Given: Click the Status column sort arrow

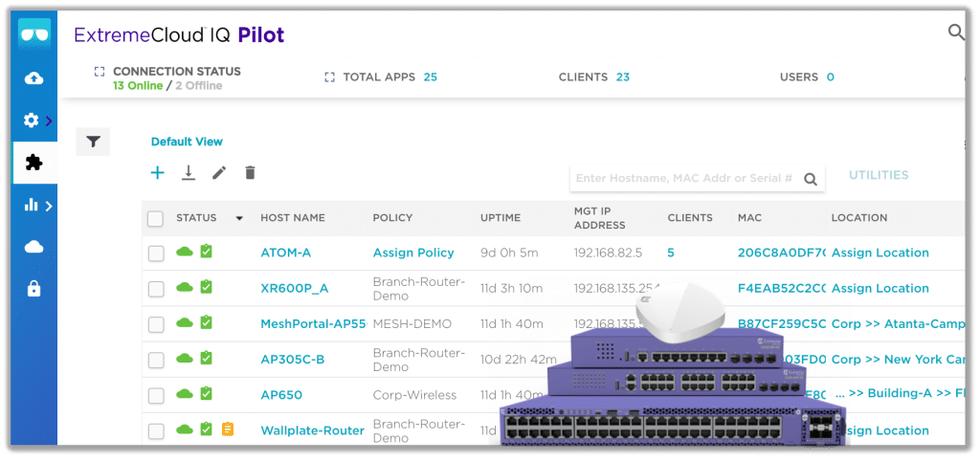Looking at the screenshot, I should coord(238,218).
